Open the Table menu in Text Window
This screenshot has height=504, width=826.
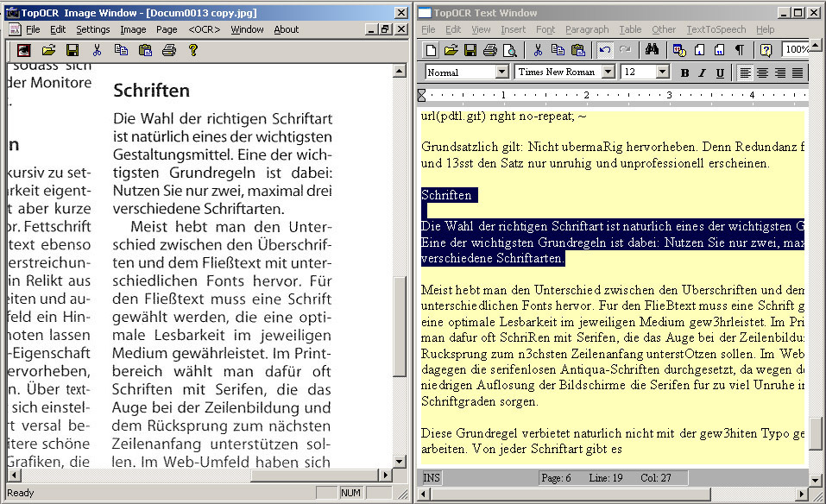coord(630,29)
